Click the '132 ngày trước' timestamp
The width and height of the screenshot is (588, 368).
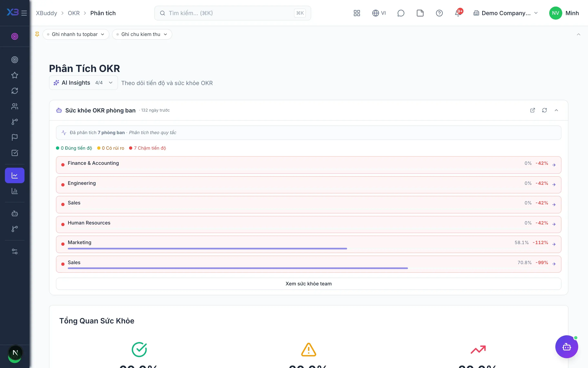point(155,110)
